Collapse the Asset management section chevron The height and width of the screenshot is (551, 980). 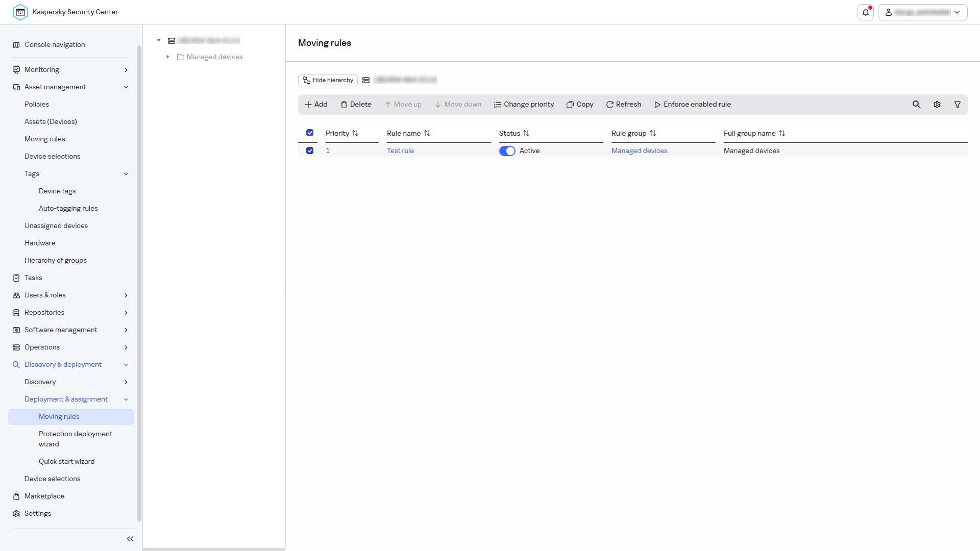(x=126, y=87)
